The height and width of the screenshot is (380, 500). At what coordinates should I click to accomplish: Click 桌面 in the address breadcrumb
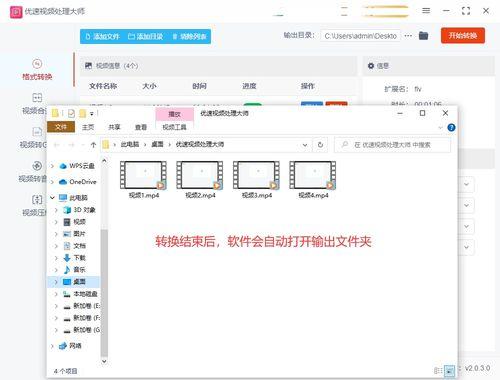(157, 144)
